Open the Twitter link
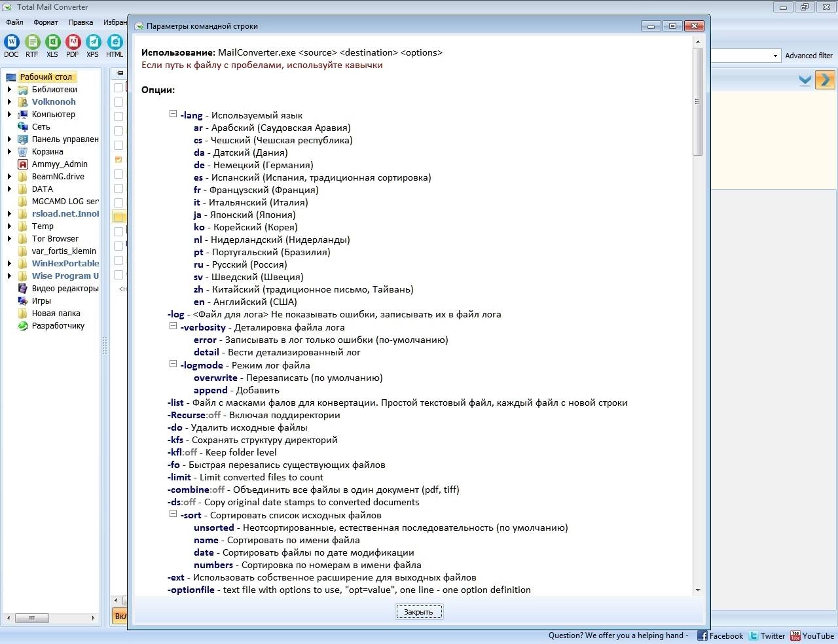Viewport: 838px width, 644px height. tap(767, 635)
